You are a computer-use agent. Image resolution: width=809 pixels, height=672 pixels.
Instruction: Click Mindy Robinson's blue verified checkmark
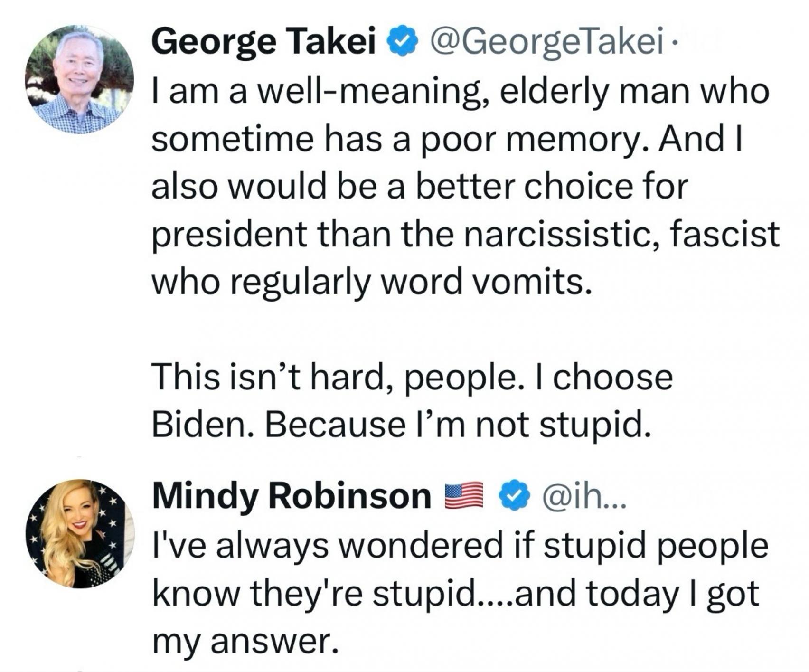coord(514,495)
